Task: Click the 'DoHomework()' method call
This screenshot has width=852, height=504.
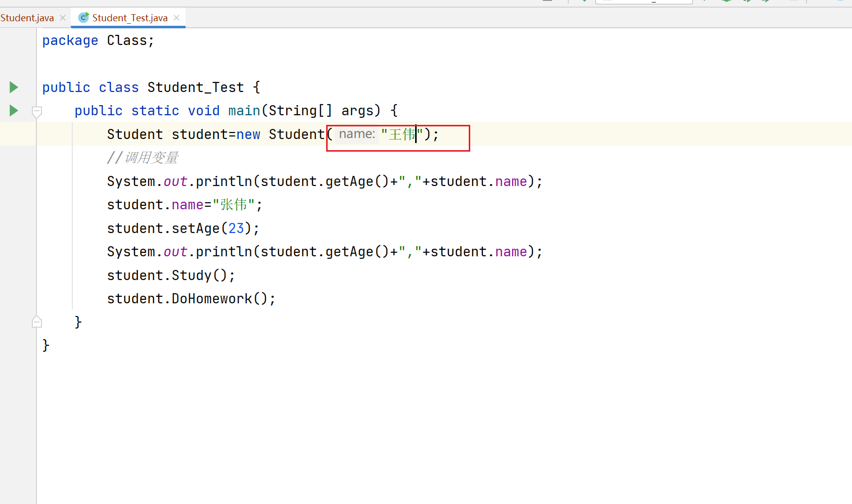Action: tap(220, 299)
